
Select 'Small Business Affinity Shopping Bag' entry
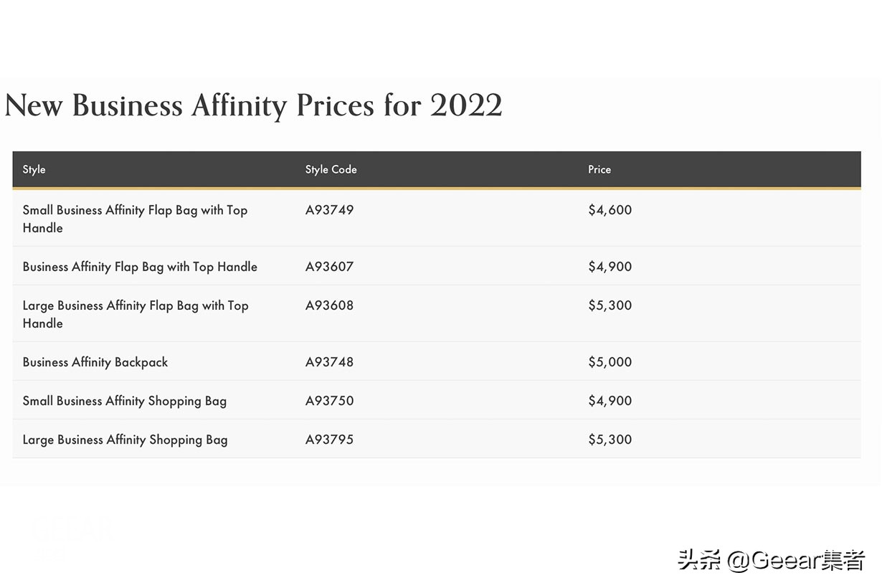pos(125,401)
